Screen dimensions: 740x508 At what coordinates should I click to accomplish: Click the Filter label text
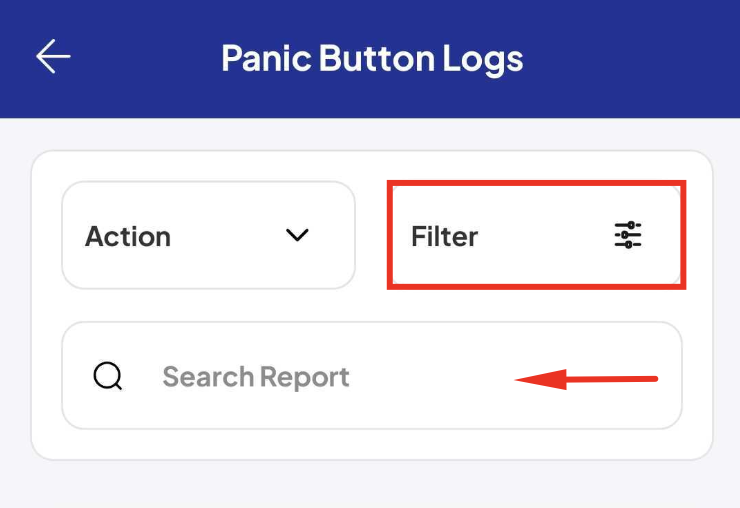point(445,236)
